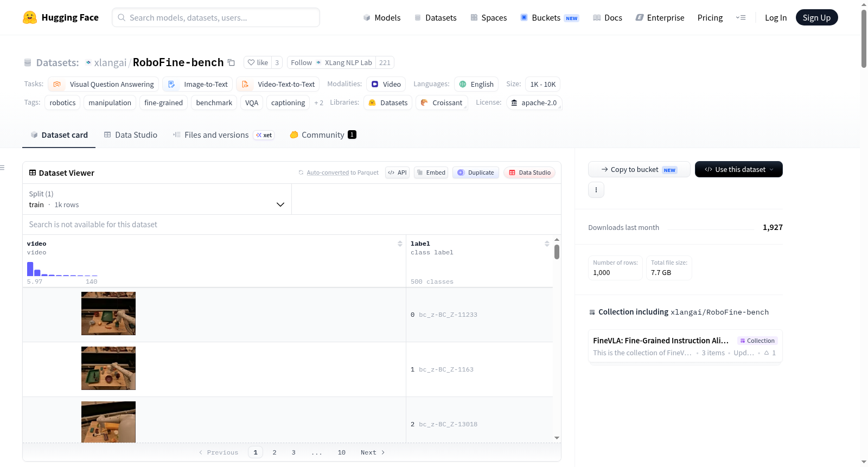The width and height of the screenshot is (868, 467).
Task: Go to Spaces in the top navigation
Action: pos(488,17)
